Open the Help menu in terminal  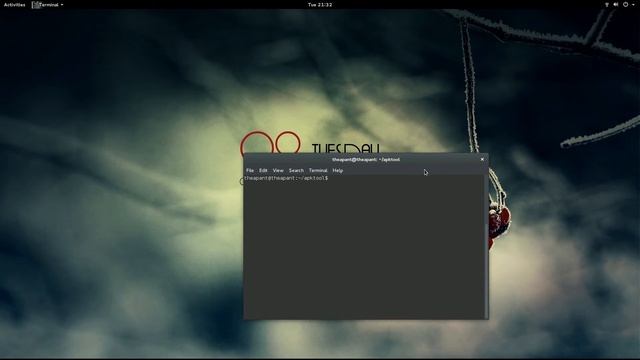pyautogui.click(x=338, y=171)
